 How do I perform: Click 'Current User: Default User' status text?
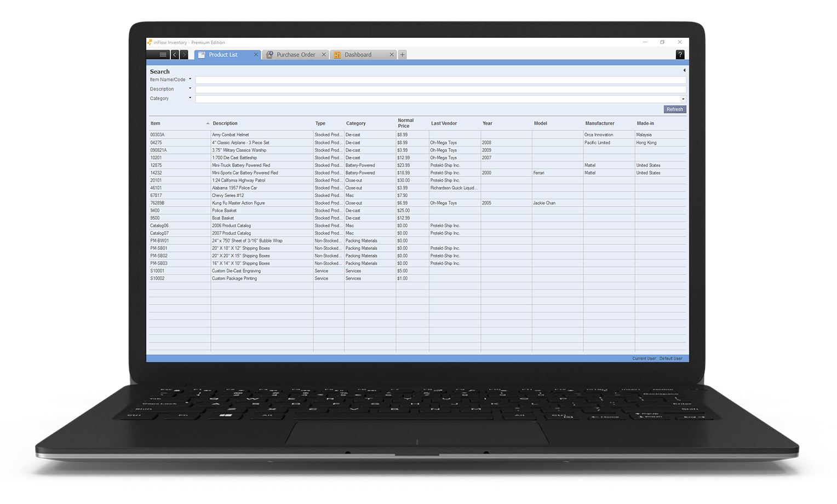(657, 358)
